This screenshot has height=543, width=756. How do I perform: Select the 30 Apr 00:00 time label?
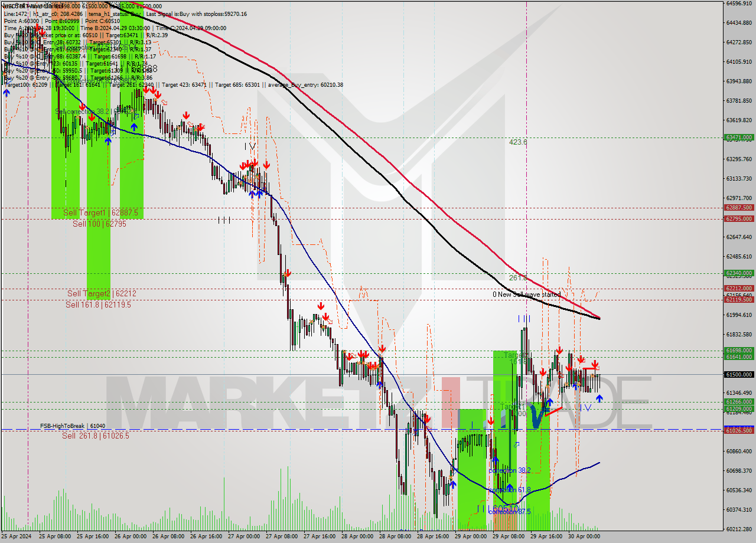click(583, 537)
